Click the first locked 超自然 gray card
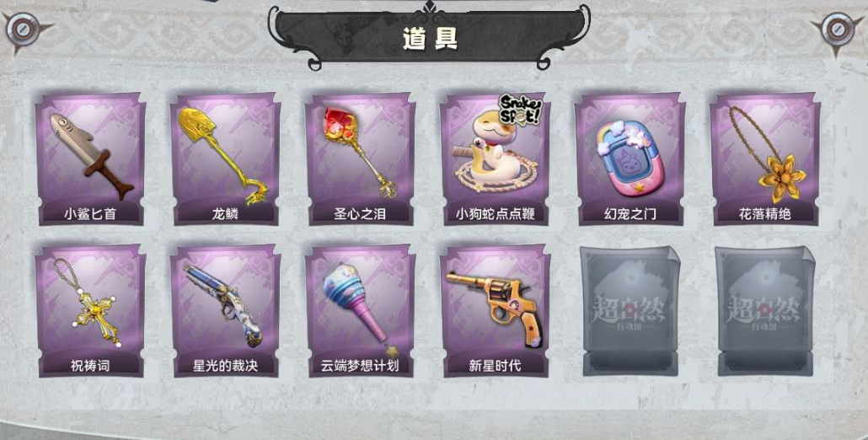868x440 pixels. click(x=630, y=311)
